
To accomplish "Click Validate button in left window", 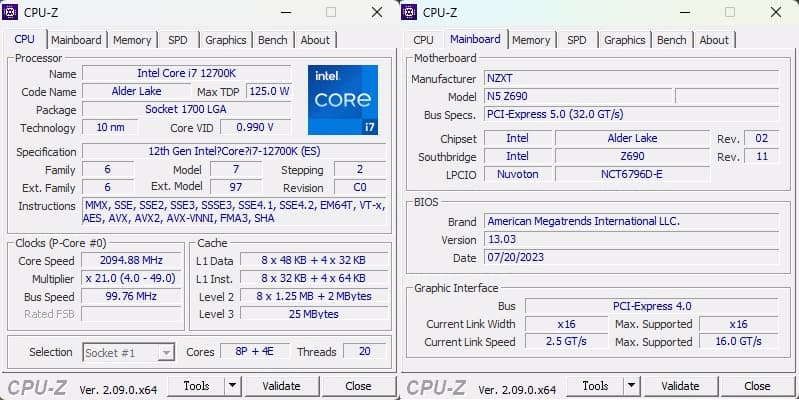I will pos(281,386).
